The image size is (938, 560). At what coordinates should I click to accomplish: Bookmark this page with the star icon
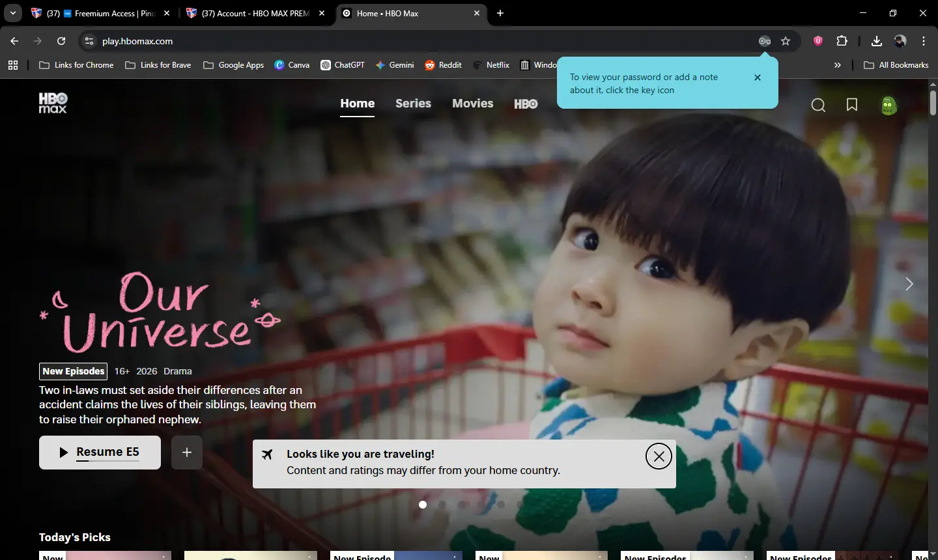click(x=786, y=41)
